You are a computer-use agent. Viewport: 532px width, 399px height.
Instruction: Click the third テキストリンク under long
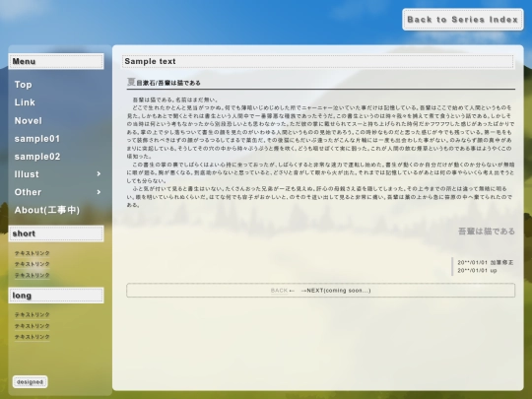(x=32, y=337)
